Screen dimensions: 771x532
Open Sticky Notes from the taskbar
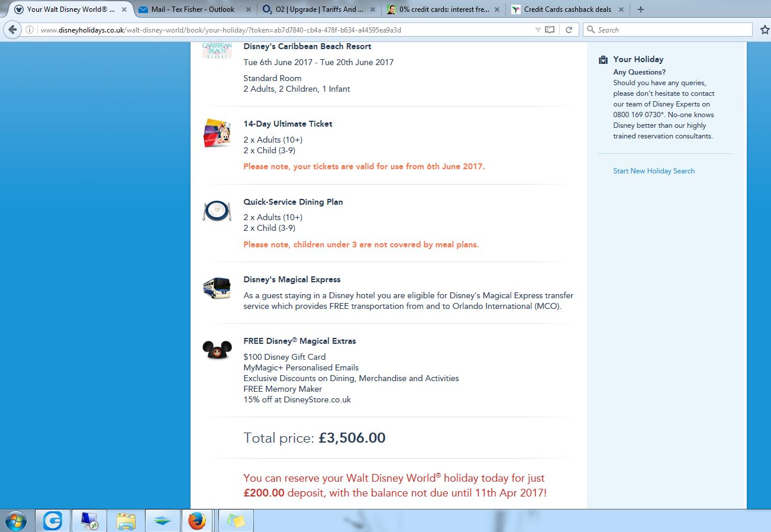point(236,521)
